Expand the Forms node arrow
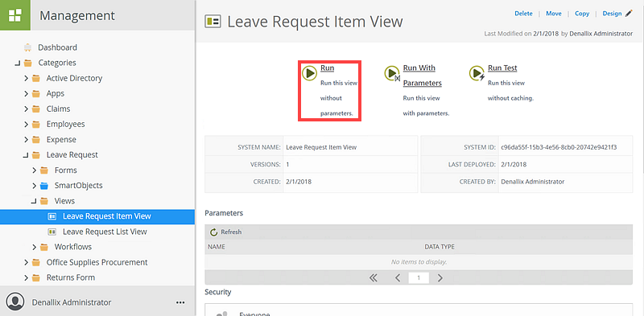644x316 pixels. [x=34, y=170]
